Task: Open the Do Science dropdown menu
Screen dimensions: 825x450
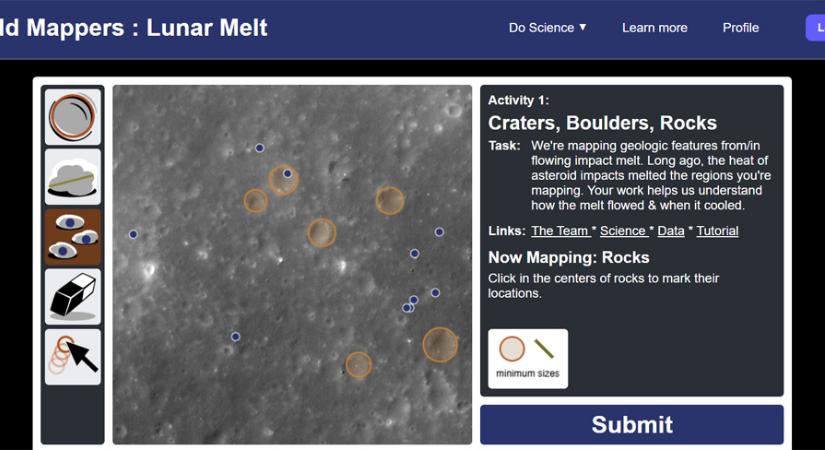Action: click(547, 28)
